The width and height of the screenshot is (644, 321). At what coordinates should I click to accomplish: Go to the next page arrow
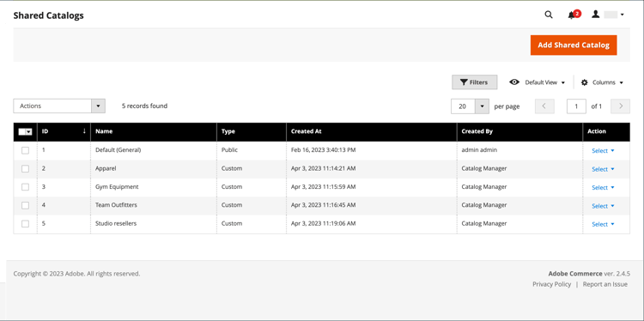(x=620, y=106)
